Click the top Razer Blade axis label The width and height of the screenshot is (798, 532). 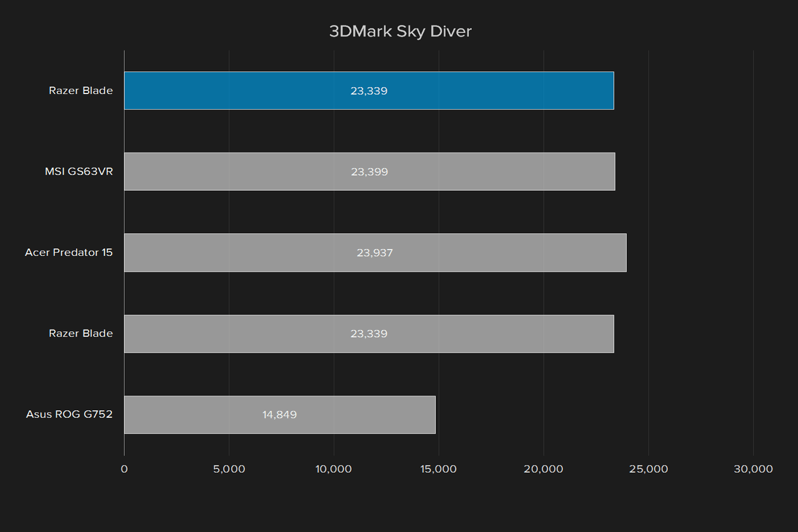coord(81,91)
